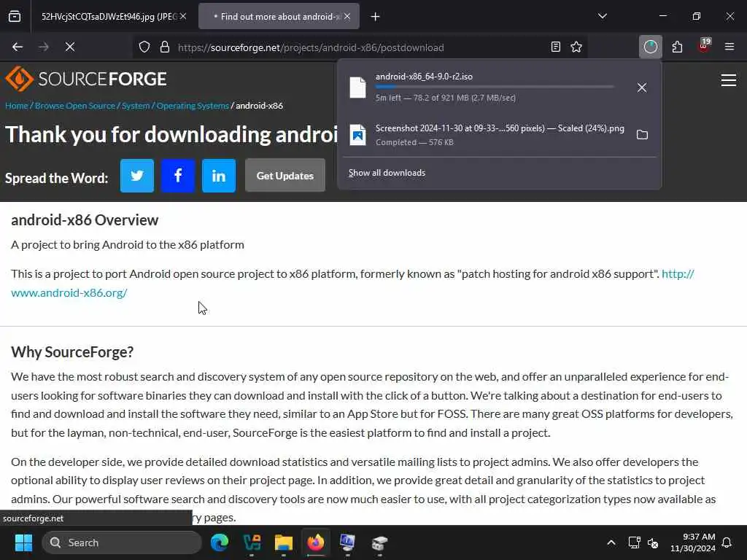
Task: Launch Microsoft Edge from taskbar
Action: [x=220, y=542]
